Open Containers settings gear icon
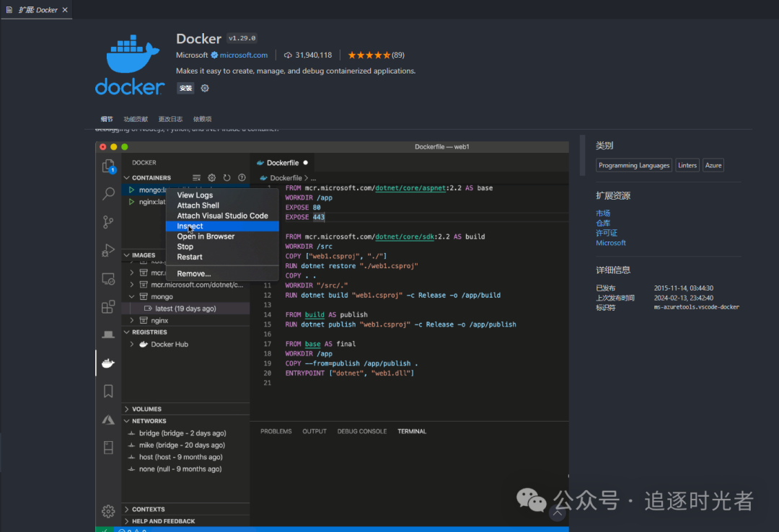 point(211,178)
